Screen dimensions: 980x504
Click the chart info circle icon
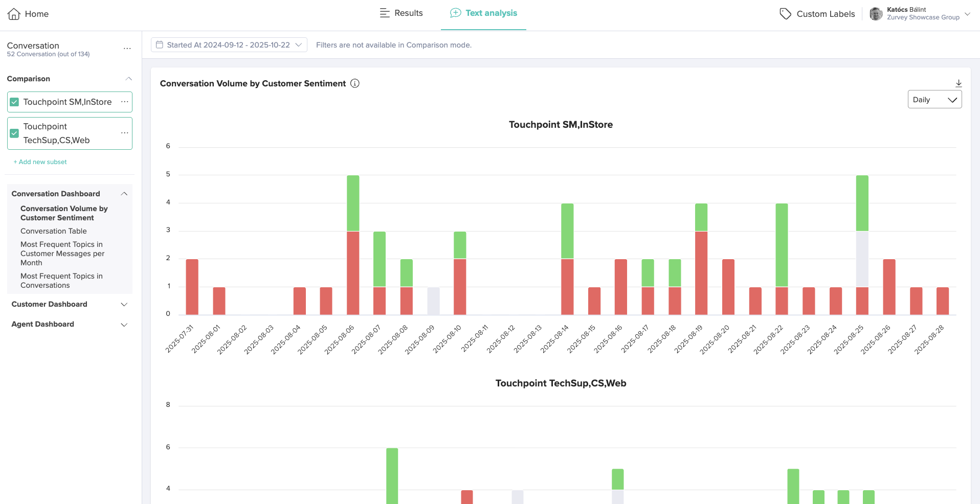tap(355, 83)
